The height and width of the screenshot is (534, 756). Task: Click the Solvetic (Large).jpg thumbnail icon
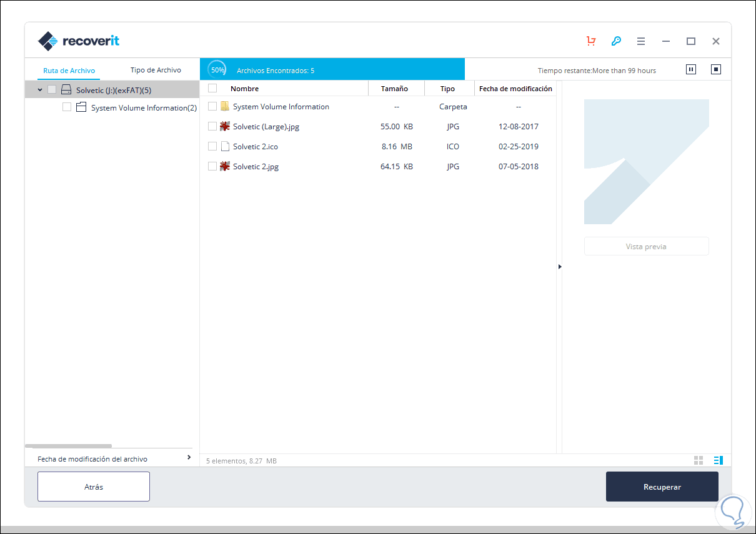pos(225,126)
